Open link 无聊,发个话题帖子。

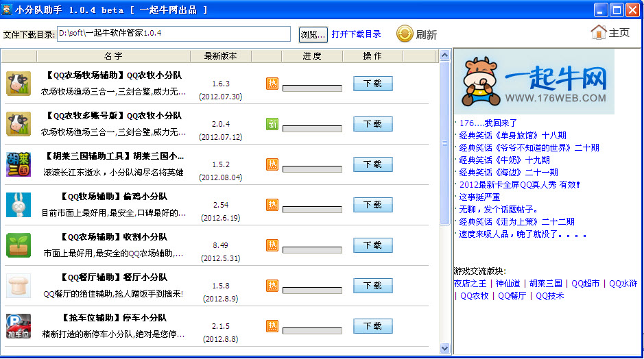[x=498, y=209]
